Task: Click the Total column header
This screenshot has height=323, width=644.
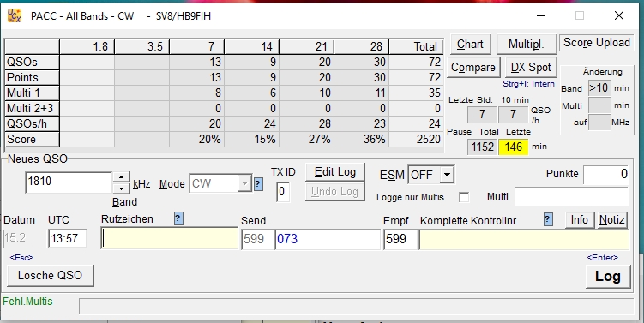Action: (x=417, y=47)
